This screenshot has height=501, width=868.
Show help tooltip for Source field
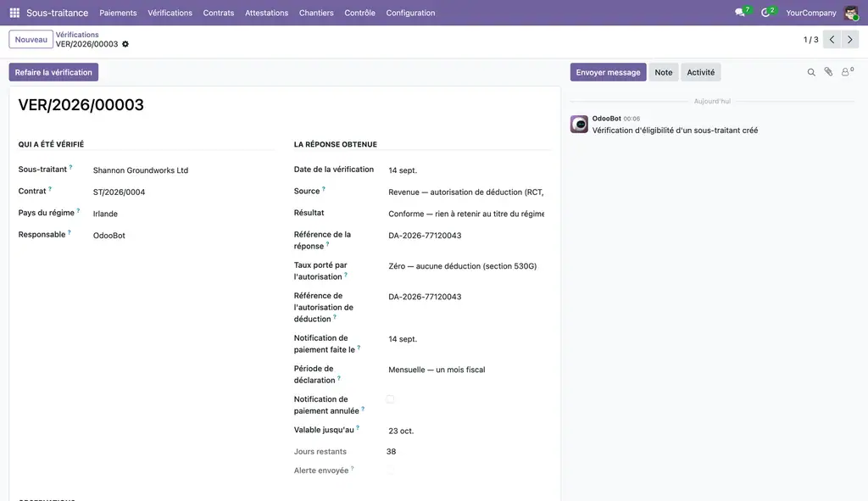(x=324, y=189)
